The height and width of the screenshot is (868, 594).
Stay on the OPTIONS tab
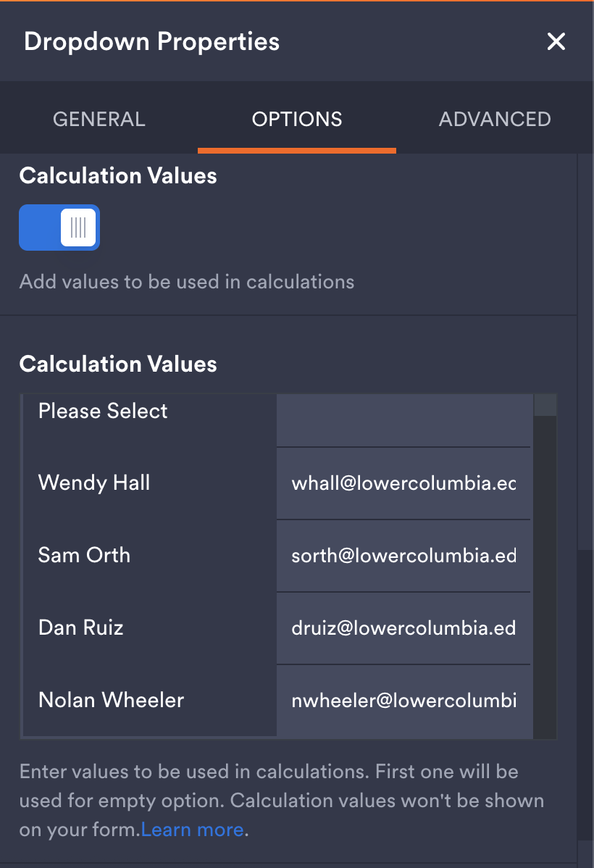[296, 118]
